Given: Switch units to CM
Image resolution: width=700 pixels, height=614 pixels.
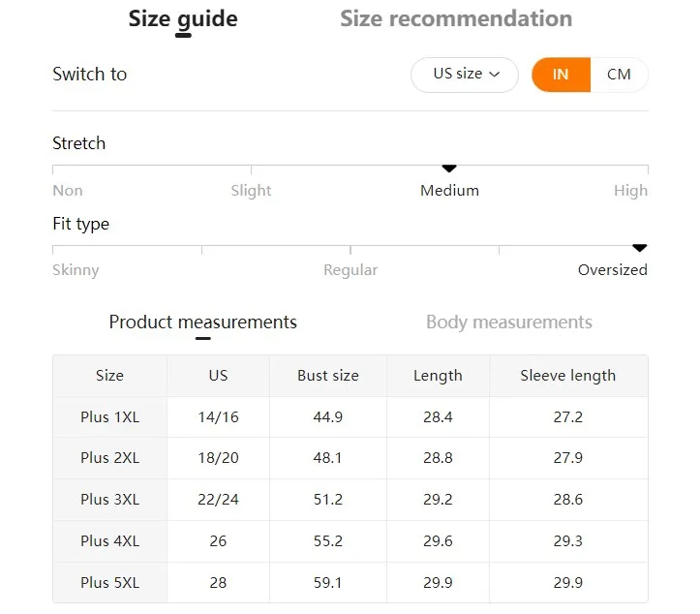Looking at the screenshot, I should pos(619,75).
